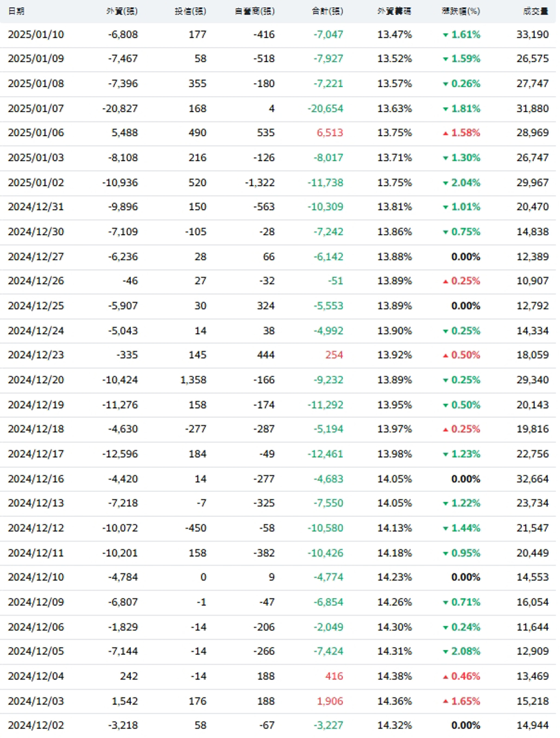Click the down arrow icon for 2025/01/10
This screenshot has height=738, width=560.
click(446, 35)
